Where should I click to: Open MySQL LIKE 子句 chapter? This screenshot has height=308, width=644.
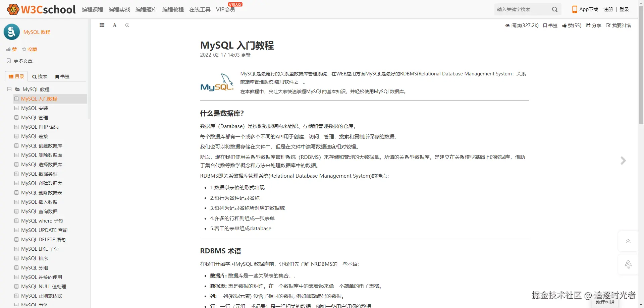(40, 249)
